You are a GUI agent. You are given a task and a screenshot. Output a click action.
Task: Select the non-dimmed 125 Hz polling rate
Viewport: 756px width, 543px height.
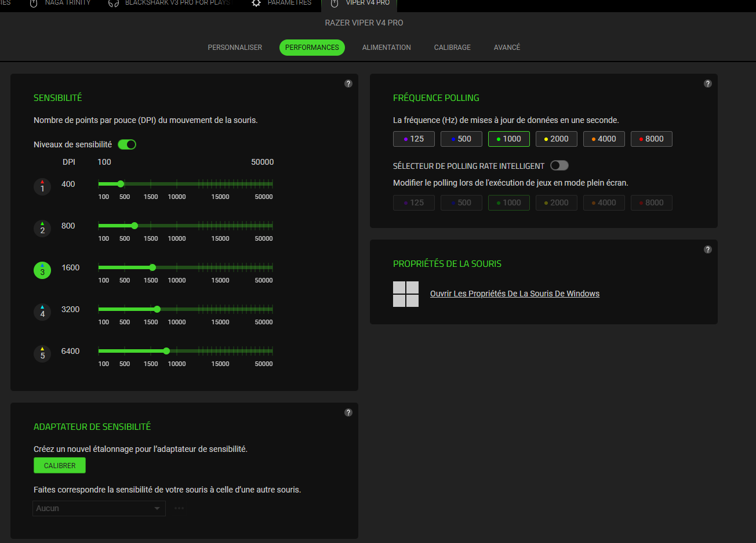click(414, 139)
